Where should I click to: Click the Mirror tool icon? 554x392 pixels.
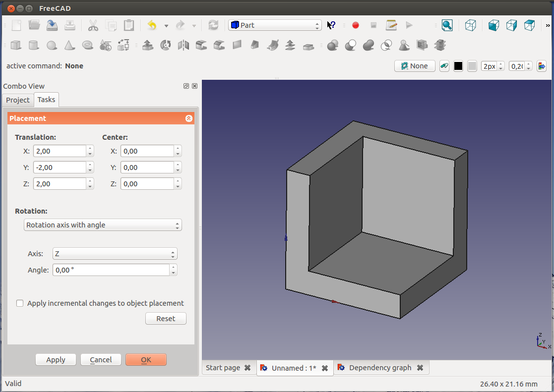coord(184,46)
